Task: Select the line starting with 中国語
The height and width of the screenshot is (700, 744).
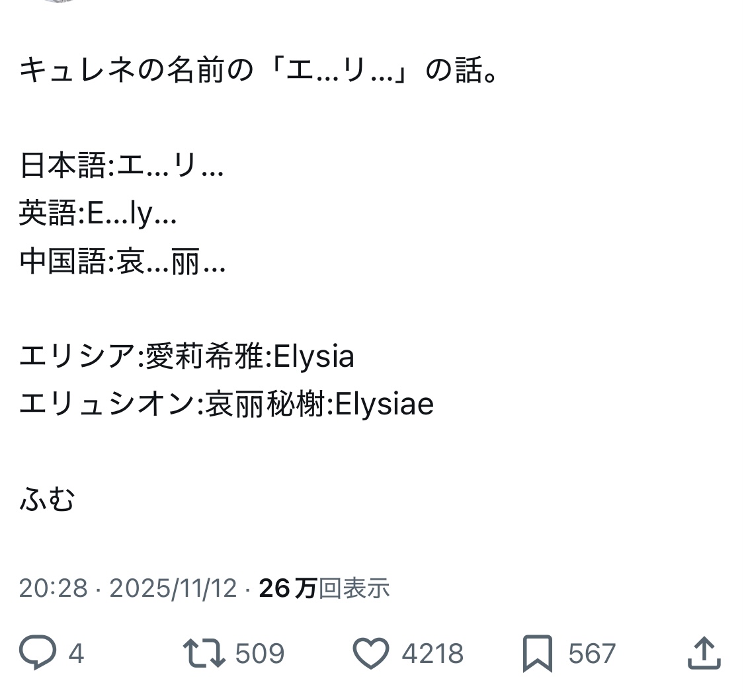Action: (123, 262)
